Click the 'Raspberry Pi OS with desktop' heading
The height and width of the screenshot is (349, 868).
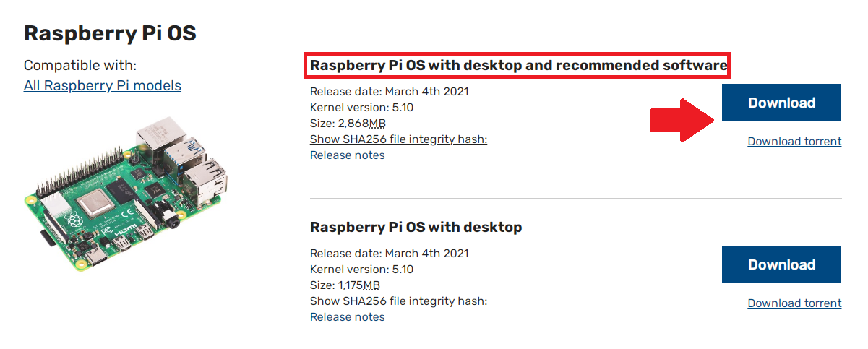[416, 227]
